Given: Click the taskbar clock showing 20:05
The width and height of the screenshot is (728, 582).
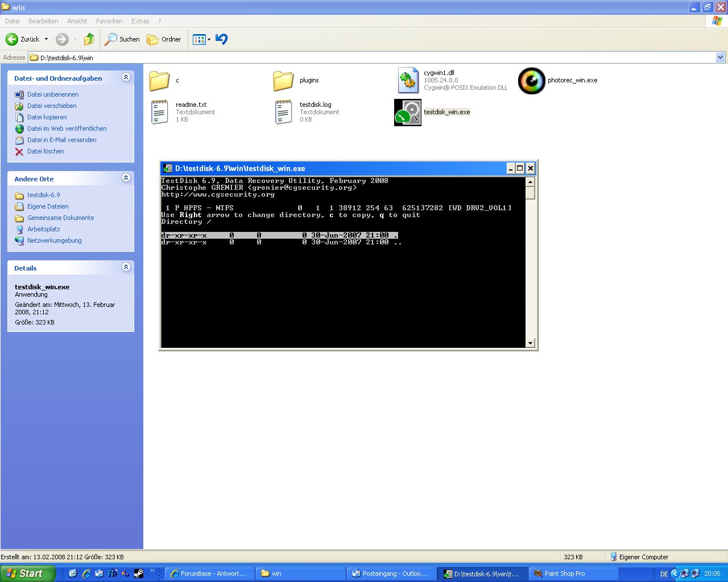Looking at the screenshot, I should (x=712, y=574).
